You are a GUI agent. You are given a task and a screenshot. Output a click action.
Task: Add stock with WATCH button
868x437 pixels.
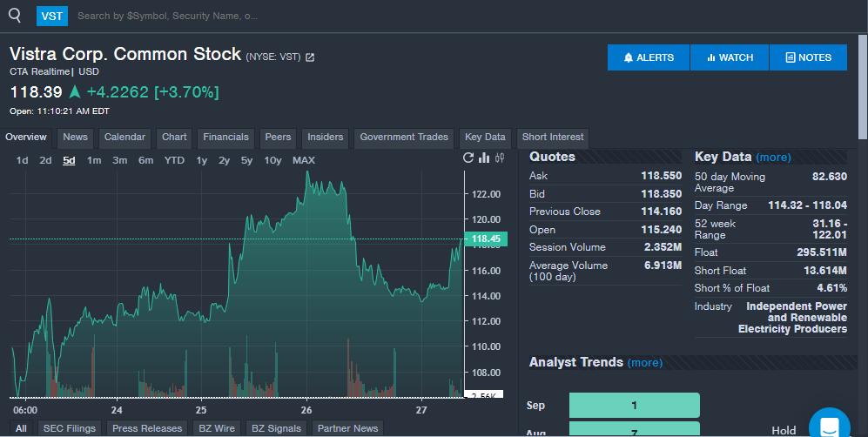point(730,57)
